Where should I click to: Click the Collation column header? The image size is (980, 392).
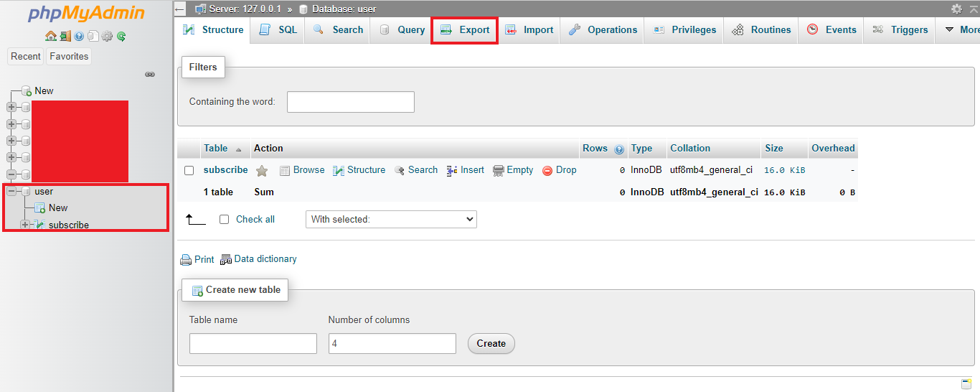coord(690,149)
